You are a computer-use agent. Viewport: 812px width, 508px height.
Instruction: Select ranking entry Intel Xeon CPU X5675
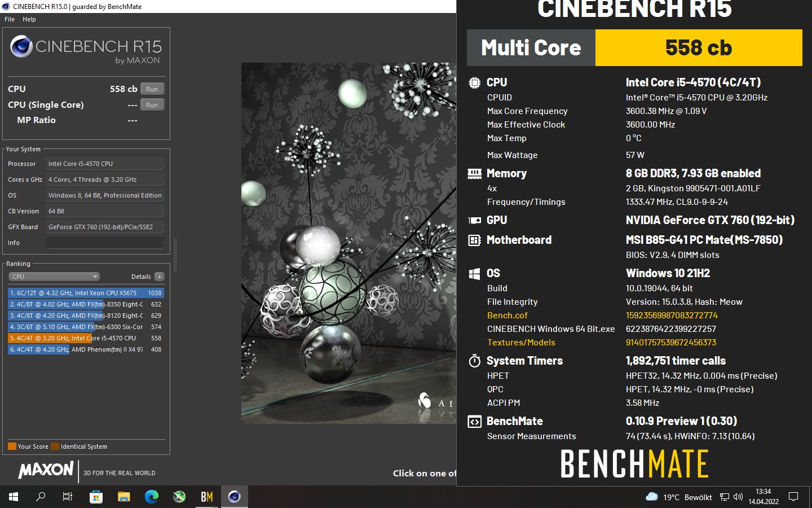(86, 293)
